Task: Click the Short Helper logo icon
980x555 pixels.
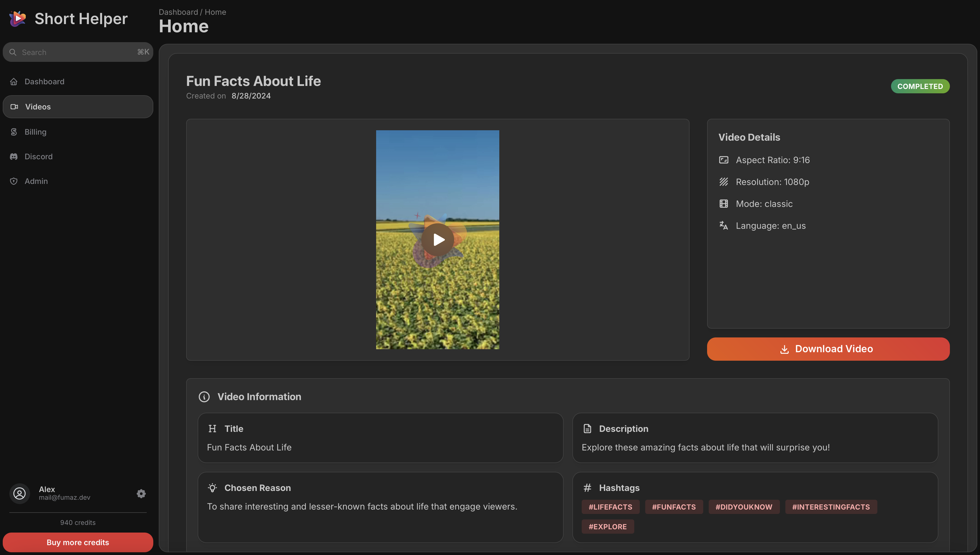Action: point(18,19)
